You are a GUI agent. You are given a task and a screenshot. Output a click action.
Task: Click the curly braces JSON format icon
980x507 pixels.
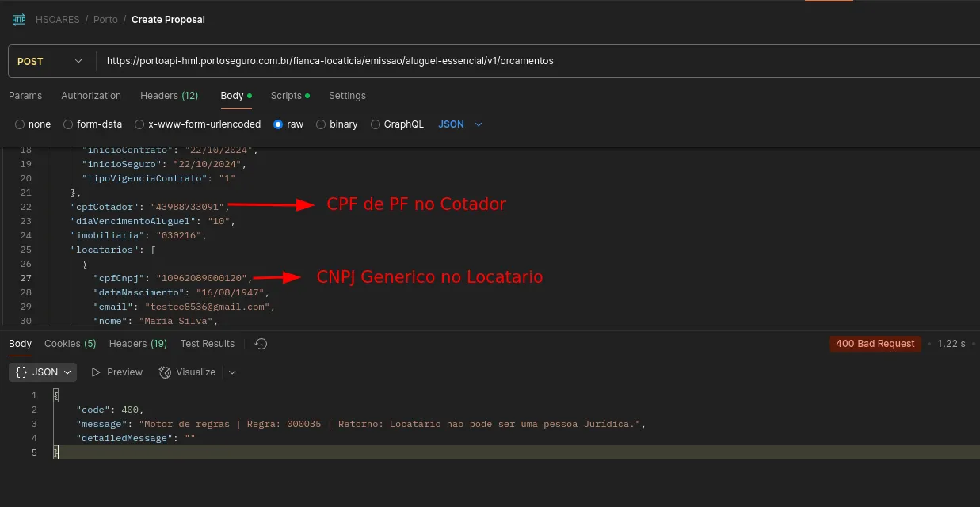coord(21,372)
